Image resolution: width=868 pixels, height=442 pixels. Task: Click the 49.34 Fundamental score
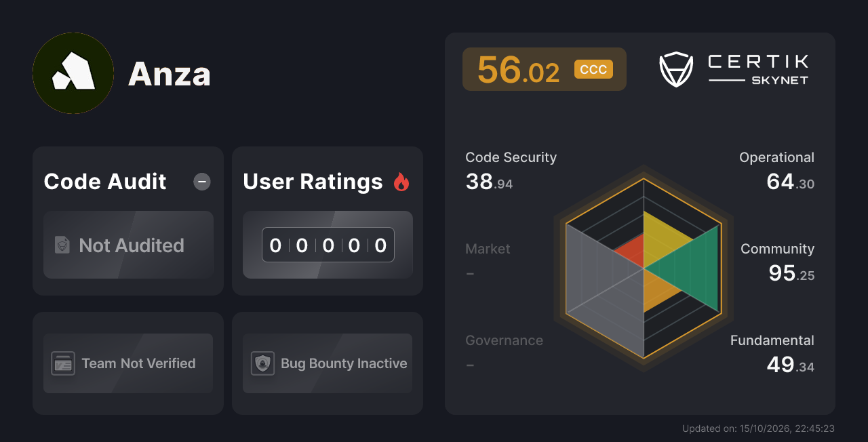(790, 365)
